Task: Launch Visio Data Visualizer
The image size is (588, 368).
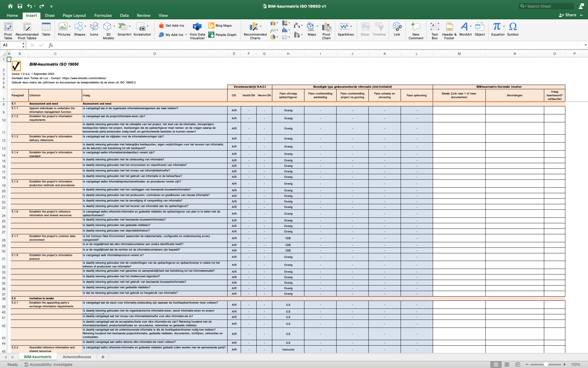Action: click(197, 31)
